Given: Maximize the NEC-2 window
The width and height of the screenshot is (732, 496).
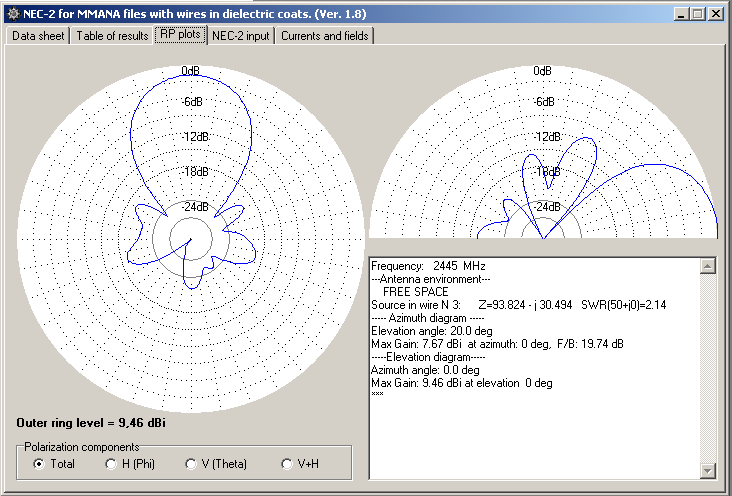Looking at the screenshot, I should click(x=697, y=14).
